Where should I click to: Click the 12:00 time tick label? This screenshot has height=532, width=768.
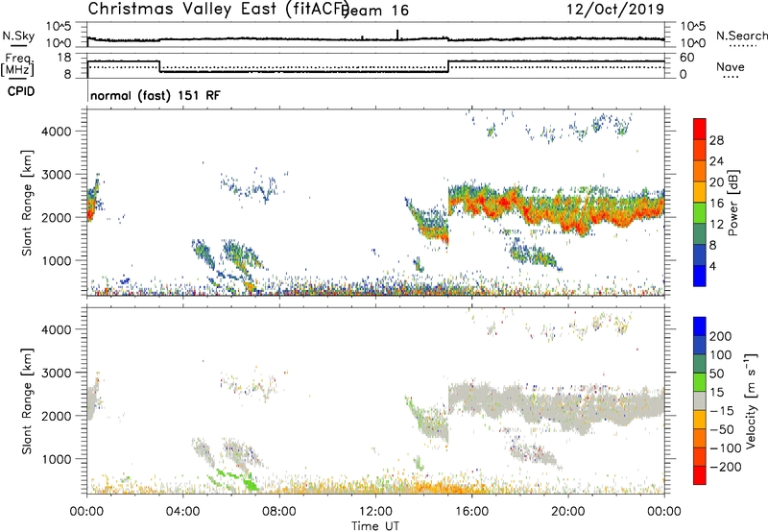coord(375,512)
